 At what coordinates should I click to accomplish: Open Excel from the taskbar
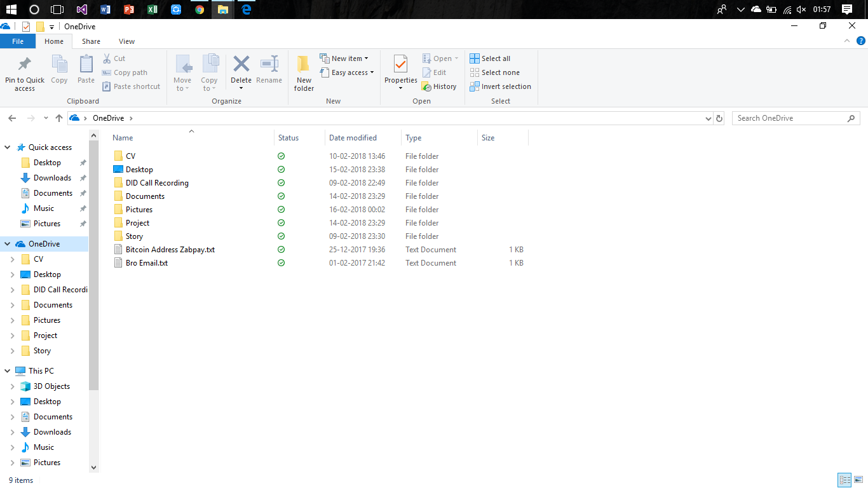[153, 10]
